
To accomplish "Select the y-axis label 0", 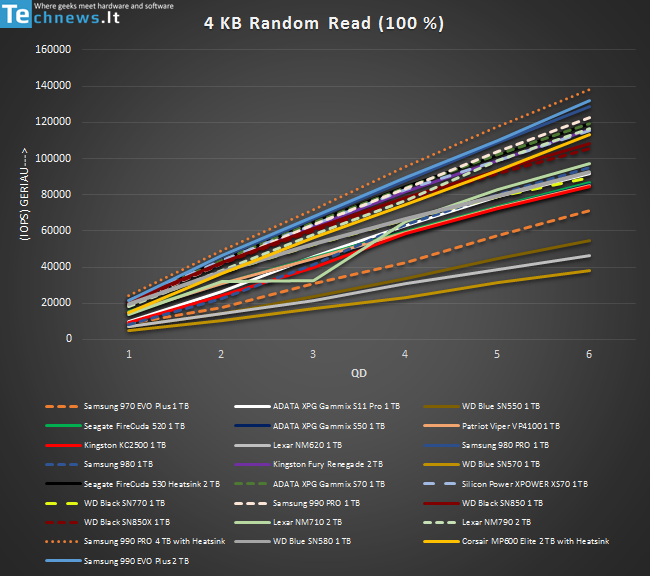I will (69, 338).
